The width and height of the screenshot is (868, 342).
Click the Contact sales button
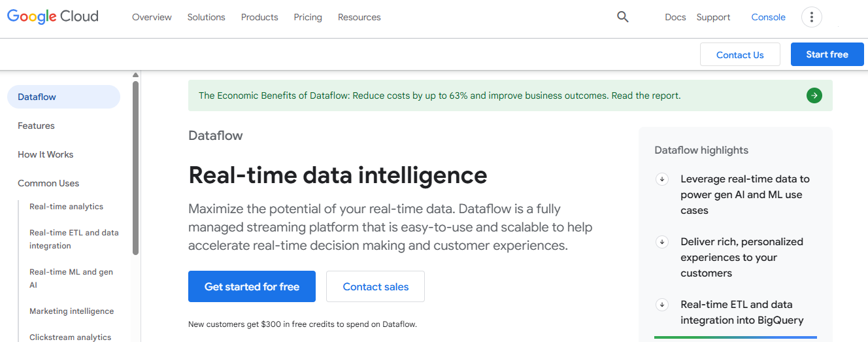pyautogui.click(x=376, y=286)
